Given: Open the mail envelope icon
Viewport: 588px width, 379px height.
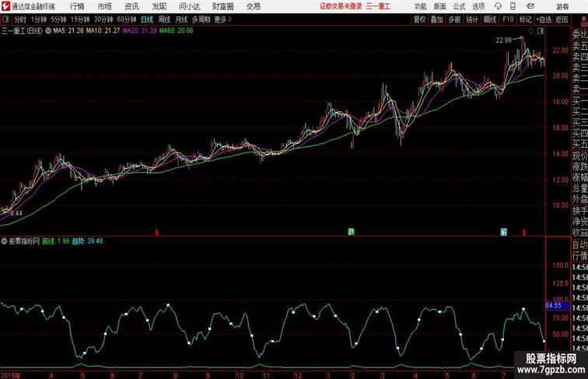Looking at the screenshot, I should pos(530,6).
